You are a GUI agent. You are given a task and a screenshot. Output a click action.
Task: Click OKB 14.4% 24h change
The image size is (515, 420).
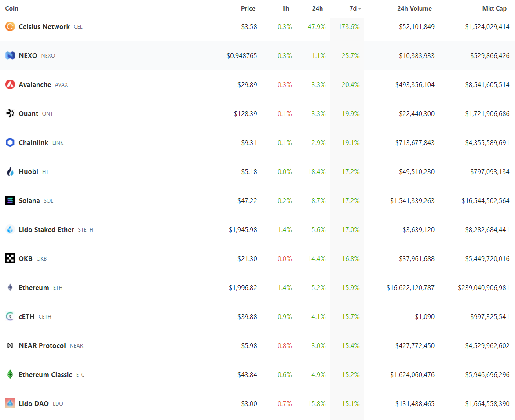[317, 259]
